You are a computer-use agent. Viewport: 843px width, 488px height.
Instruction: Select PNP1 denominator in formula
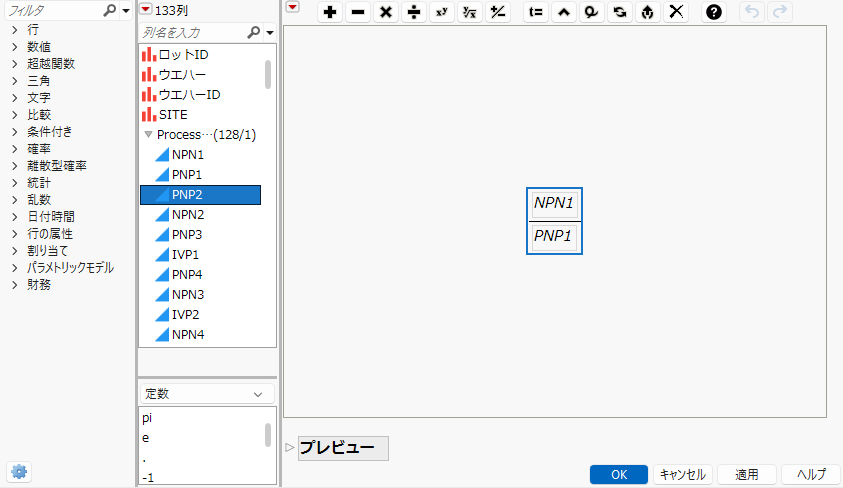(x=554, y=236)
